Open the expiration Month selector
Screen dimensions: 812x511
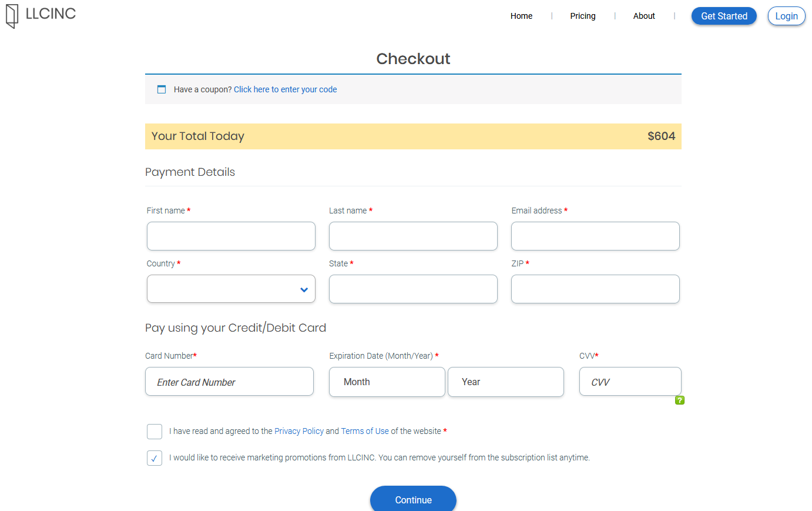click(x=387, y=382)
